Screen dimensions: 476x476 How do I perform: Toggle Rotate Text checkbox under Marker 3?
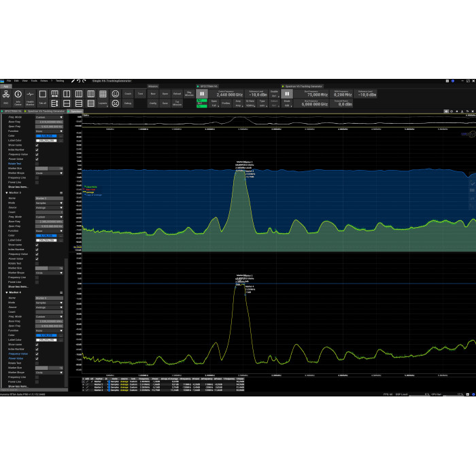(37, 264)
